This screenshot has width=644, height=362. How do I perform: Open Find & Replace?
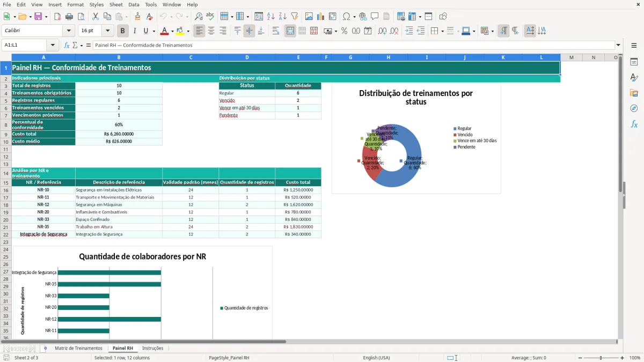pos(199,17)
